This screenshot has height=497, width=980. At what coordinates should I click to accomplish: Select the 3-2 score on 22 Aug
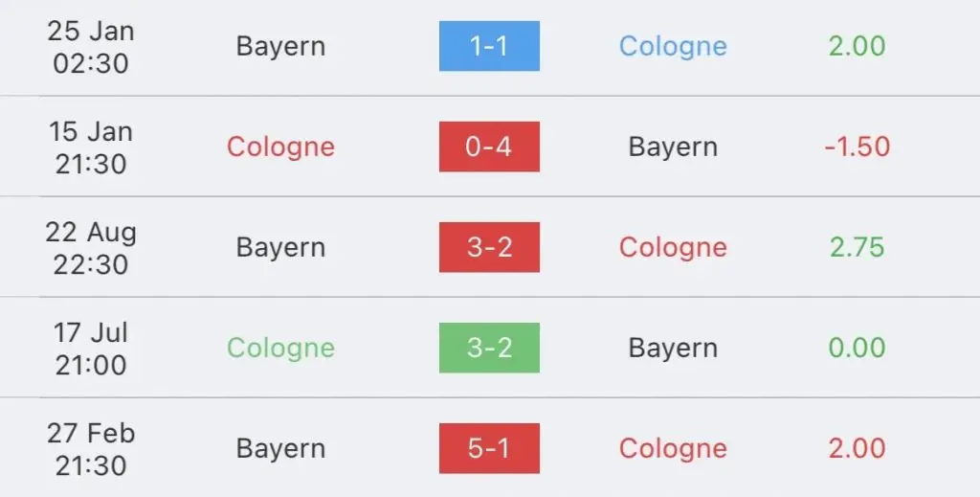click(x=489, y=248)
